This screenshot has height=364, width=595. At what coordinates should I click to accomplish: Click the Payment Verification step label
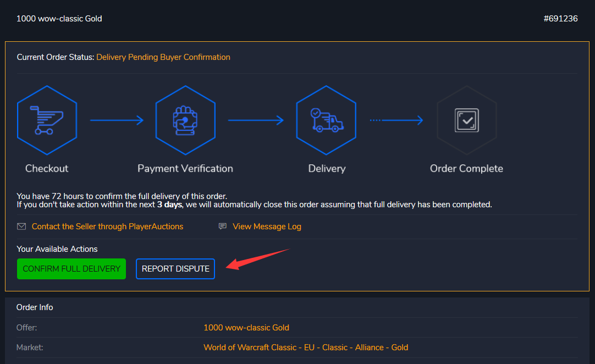click(185, 169)
